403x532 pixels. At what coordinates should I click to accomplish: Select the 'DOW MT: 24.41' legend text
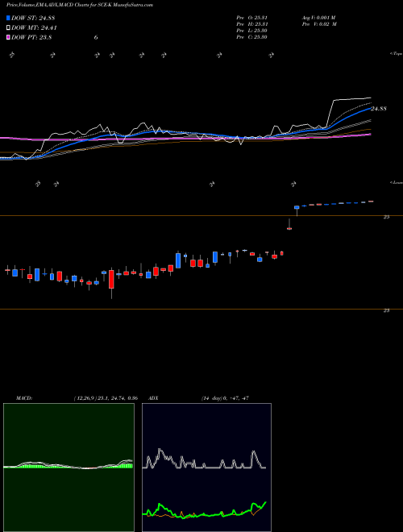35,28
